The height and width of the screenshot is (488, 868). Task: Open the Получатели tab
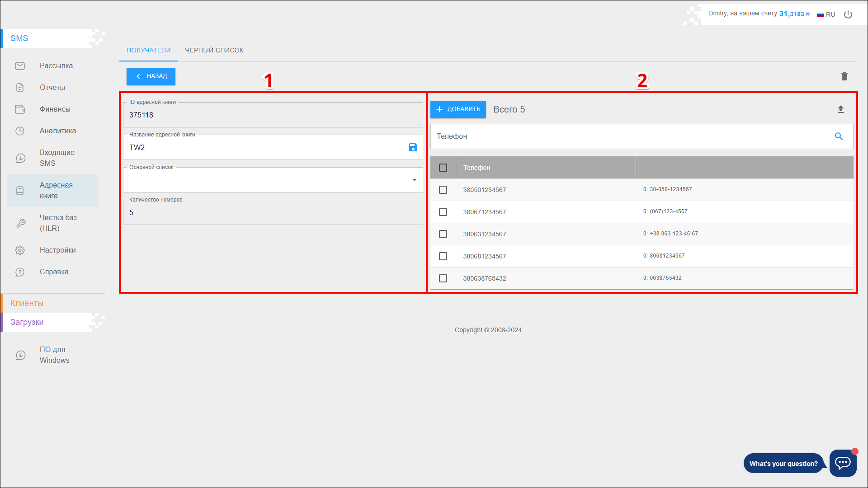(x=148, y=50)
